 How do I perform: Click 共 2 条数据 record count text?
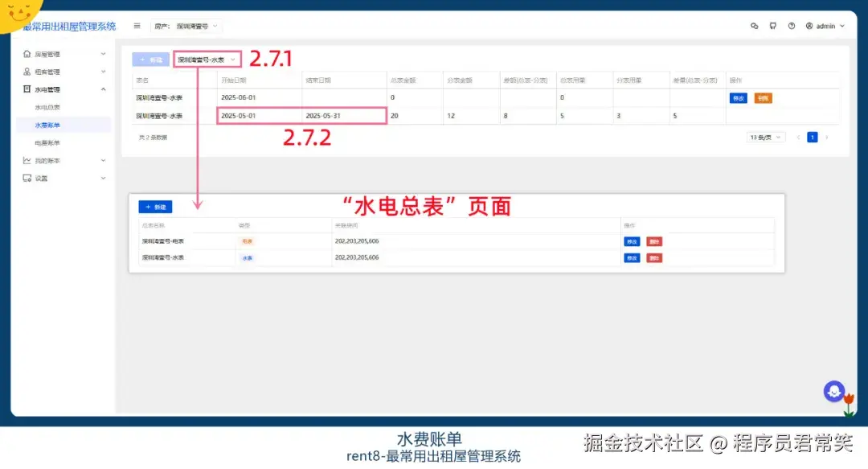click(x=153, y=138)
